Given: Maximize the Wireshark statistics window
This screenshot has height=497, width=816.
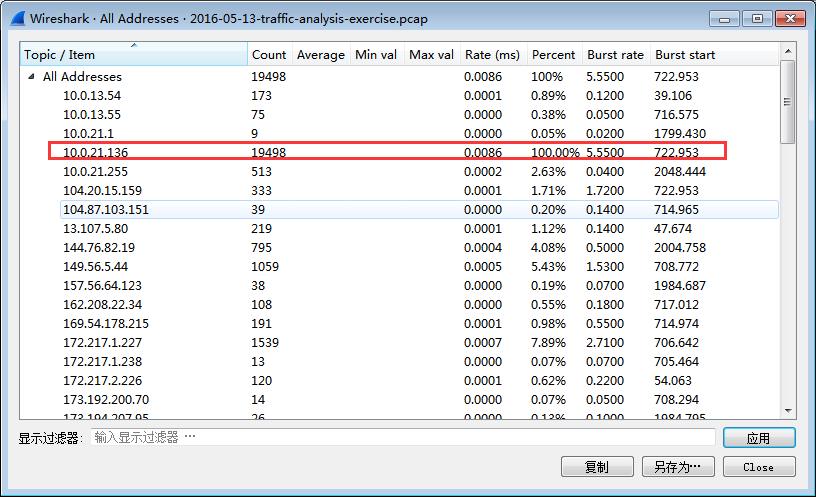Looking at the screenshot, I should click(x=757, y=19).
